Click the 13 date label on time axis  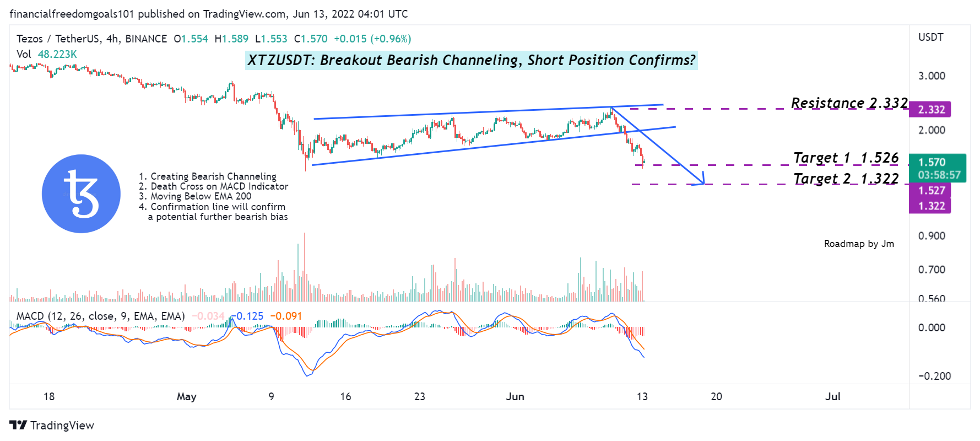pos(642,396)
